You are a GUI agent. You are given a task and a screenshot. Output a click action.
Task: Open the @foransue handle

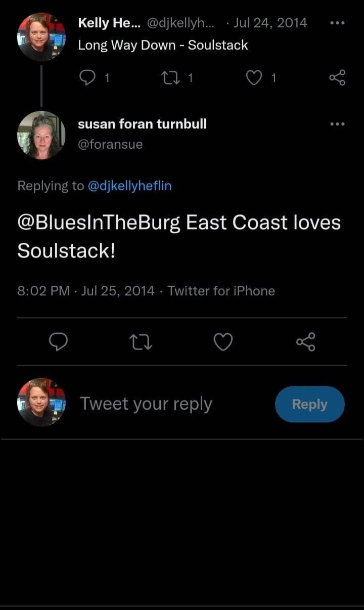click(110, 145)
